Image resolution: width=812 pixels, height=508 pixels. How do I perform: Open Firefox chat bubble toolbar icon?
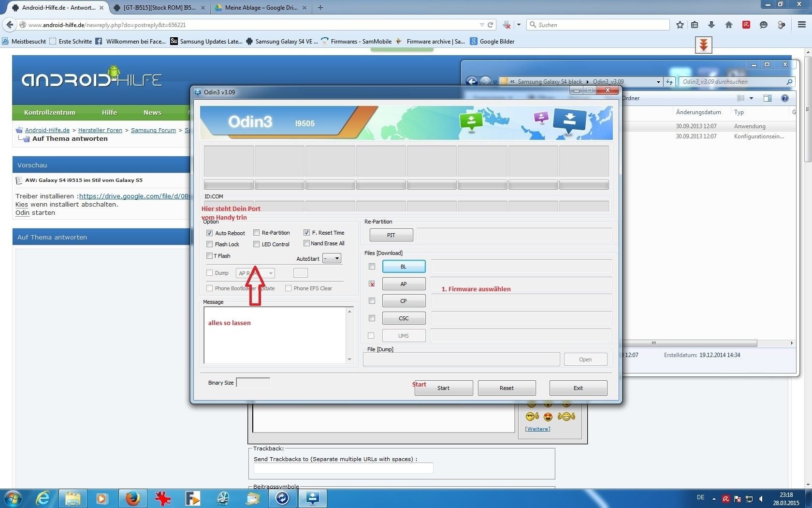[764, 25]
